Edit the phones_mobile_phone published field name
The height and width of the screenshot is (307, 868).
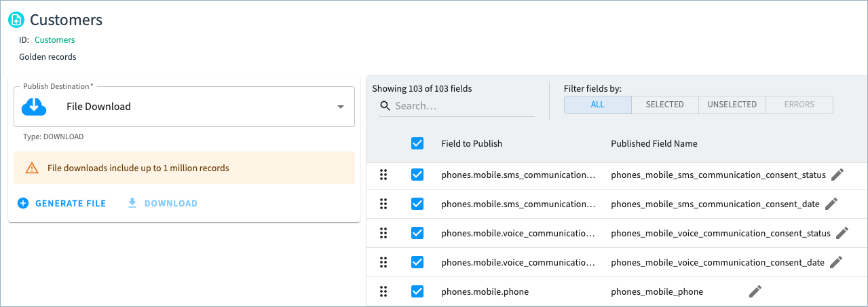coord(755,291)
